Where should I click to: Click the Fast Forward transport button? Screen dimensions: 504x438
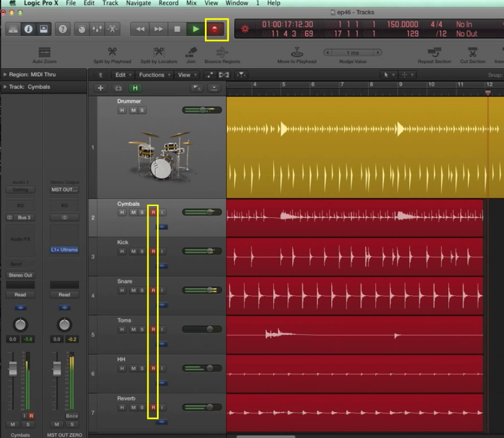click(x=159, y=29)
